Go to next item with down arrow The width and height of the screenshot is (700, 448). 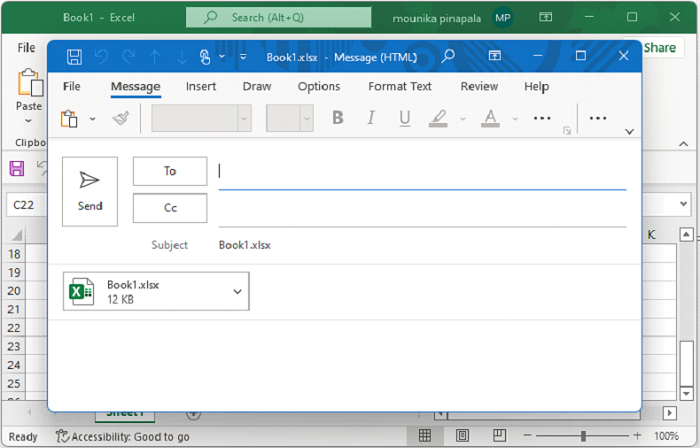click(182, 57)
